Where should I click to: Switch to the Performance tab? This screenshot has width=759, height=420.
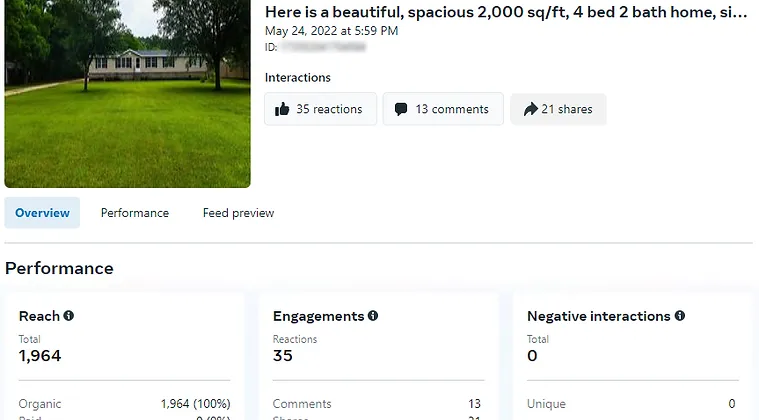[135, 213]
